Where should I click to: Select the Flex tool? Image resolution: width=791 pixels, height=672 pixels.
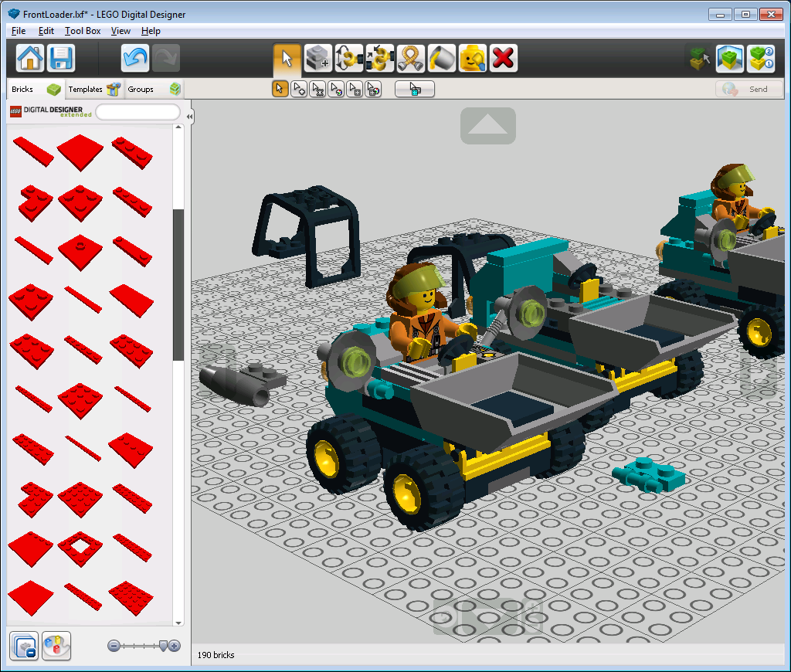411,58
